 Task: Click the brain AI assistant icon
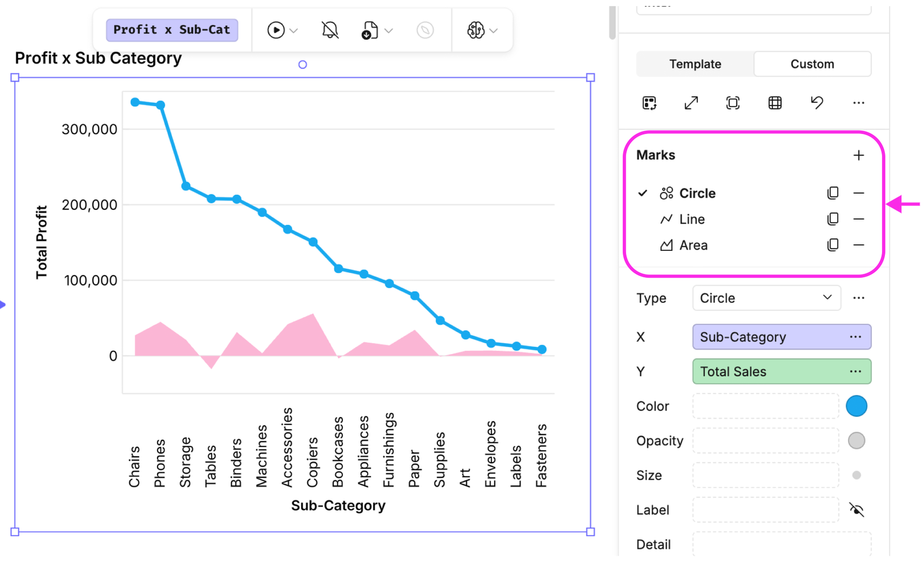476,30
